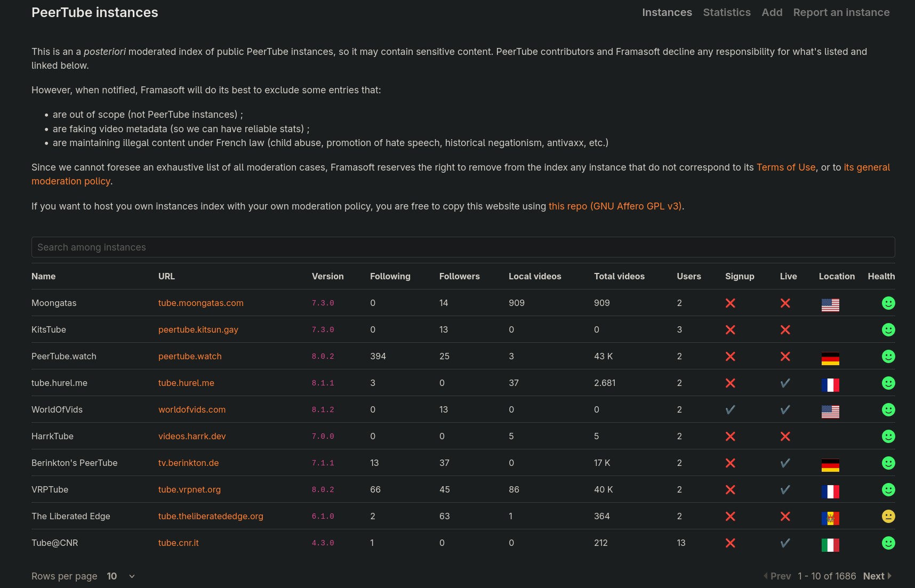The width and height of the screenshot is (915, 588).
Task: Open the tube.moongatas.com link
Action: 200,303
